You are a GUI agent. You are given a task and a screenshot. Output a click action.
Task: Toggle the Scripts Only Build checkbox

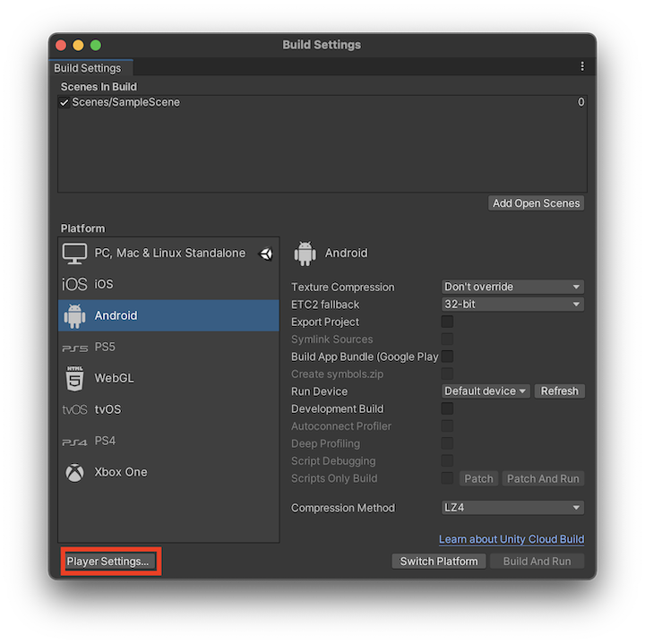(447, 478)
